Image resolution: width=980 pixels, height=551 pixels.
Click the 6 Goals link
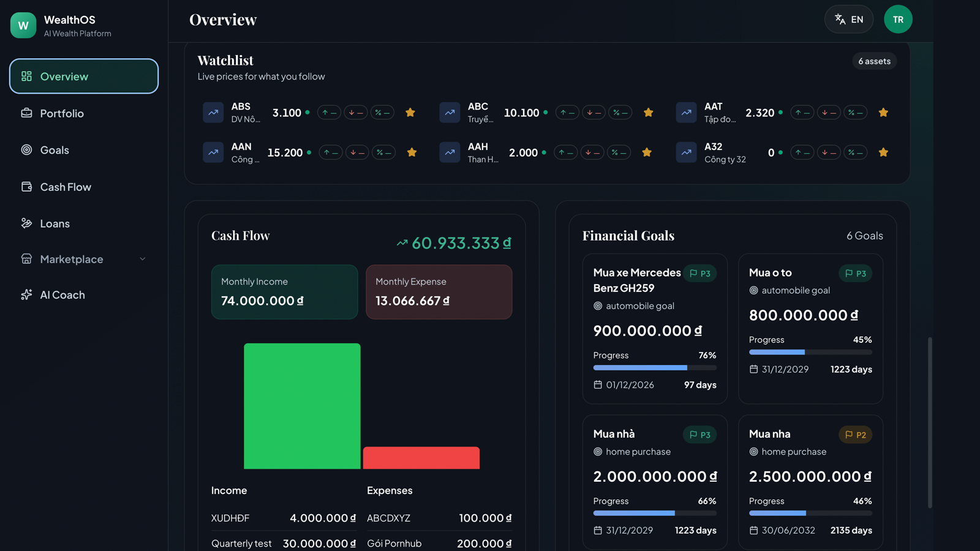click(864, 236)
